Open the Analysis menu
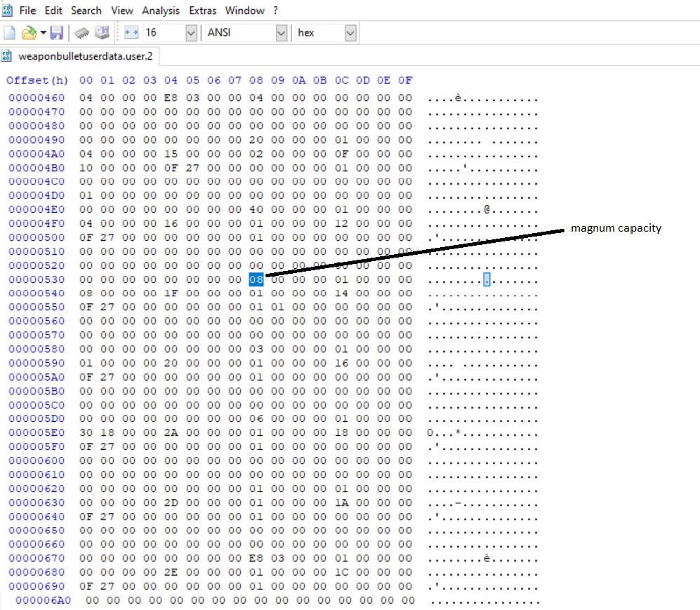Screen dimensions: 700x610 [160, 11]
